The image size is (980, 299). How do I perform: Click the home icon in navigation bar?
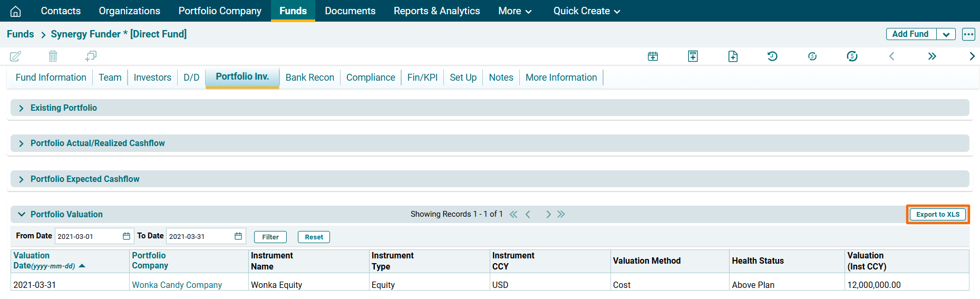[16, 11]
